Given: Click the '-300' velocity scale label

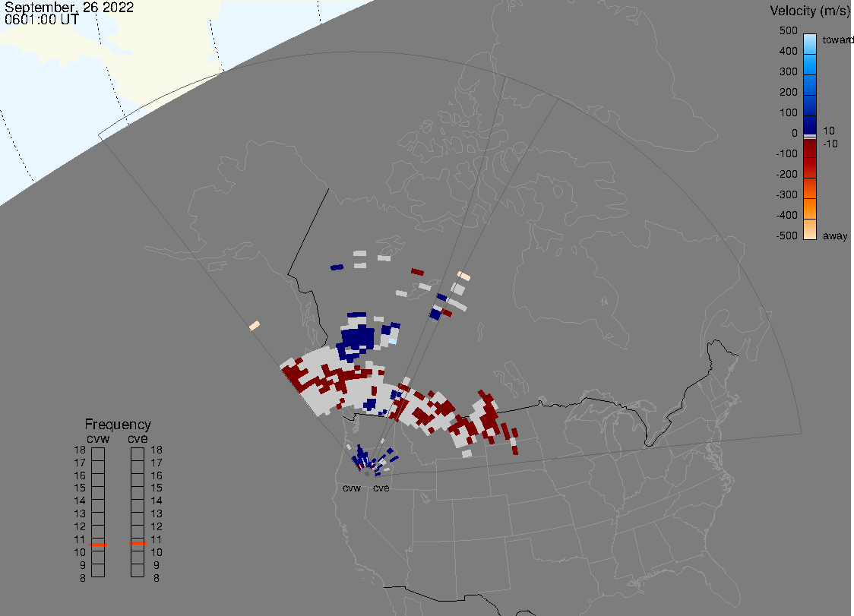Looking at the screenshot, I should [x=786, y=194].
